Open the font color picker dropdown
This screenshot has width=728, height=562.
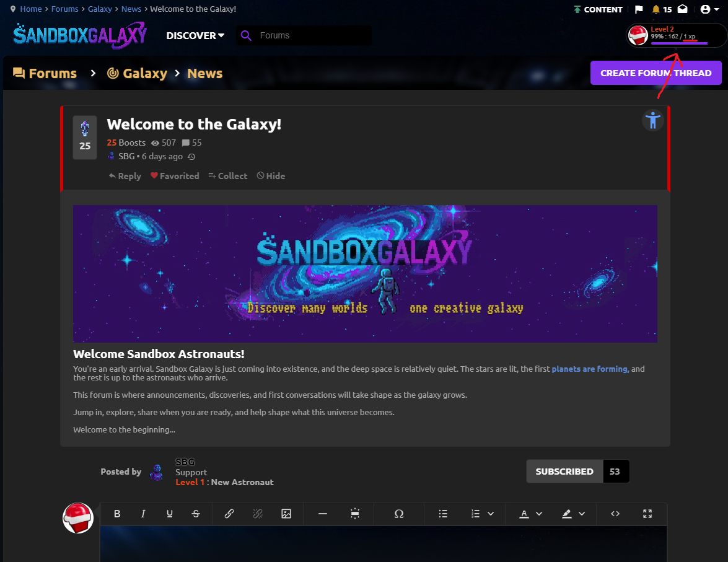coord(539,514)
